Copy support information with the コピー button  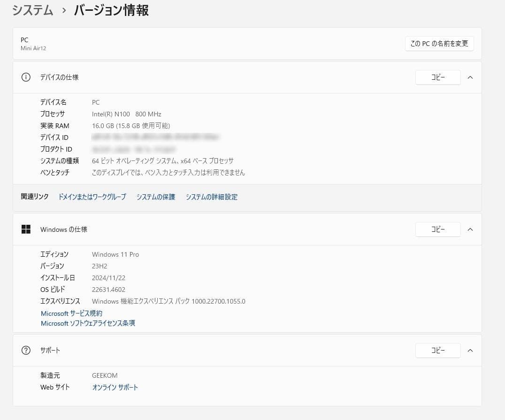437,351
